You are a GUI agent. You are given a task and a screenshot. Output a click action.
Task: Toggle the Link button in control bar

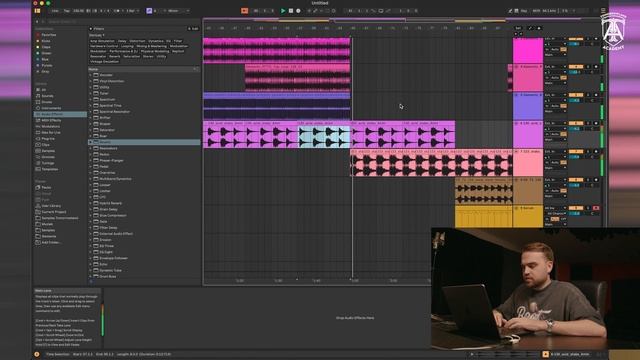pos(55,11)
